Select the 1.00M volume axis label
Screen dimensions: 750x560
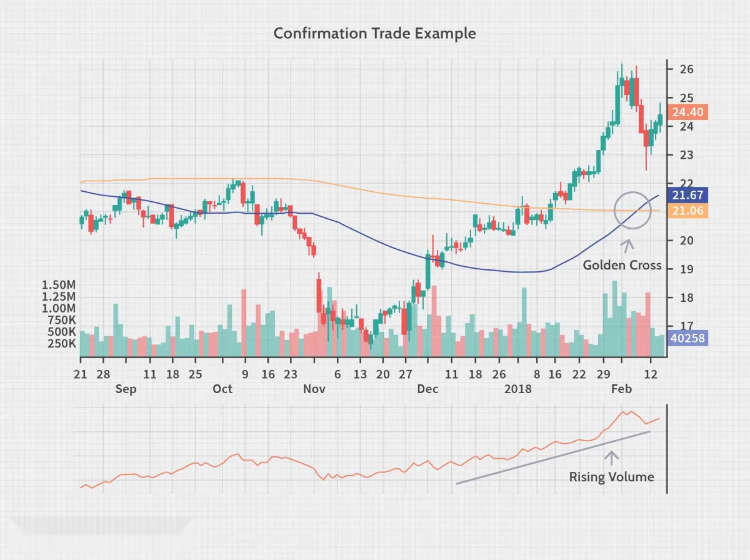click(59, 309)
